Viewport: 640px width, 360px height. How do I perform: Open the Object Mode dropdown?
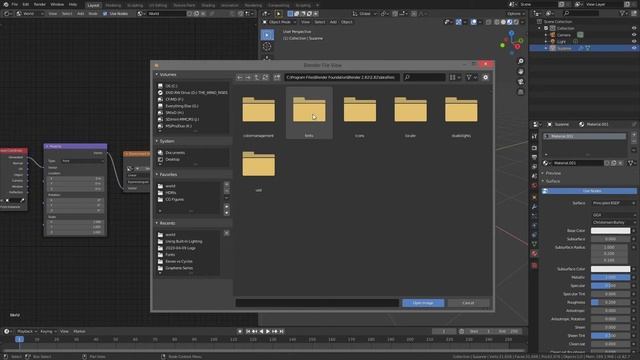click(279, 22)
